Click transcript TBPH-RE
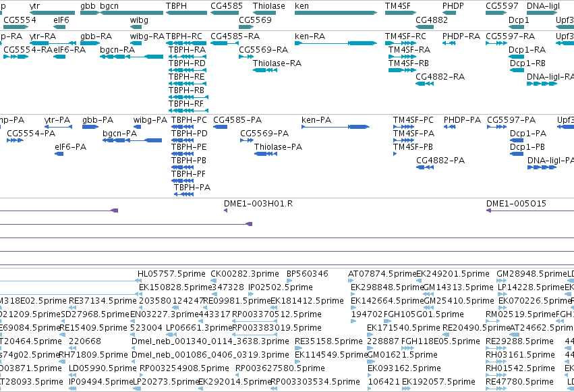The width and height of the screenshot is (574, 392). click(x=187, y=77)
